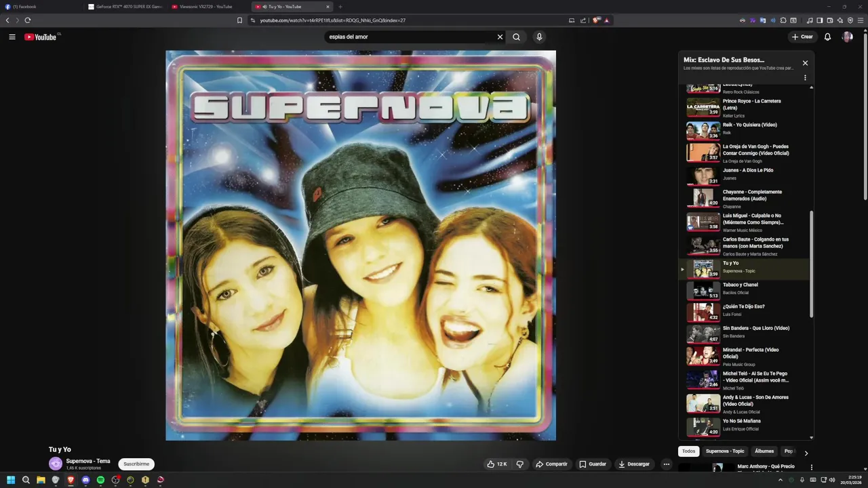Clear the search box with the X
The width and height of the screenshot is (868, 488).
click(500, 37)
